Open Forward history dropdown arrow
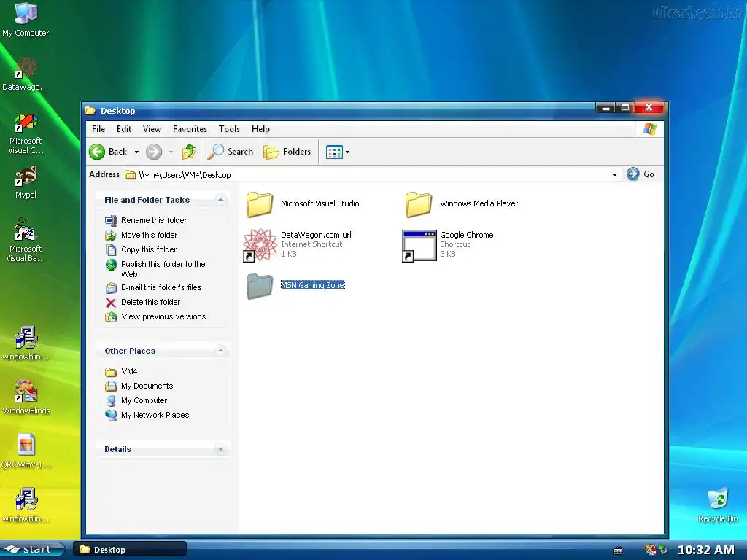Image resolution: width=747 pixels, height=560 pixels. tap(171, 152)
